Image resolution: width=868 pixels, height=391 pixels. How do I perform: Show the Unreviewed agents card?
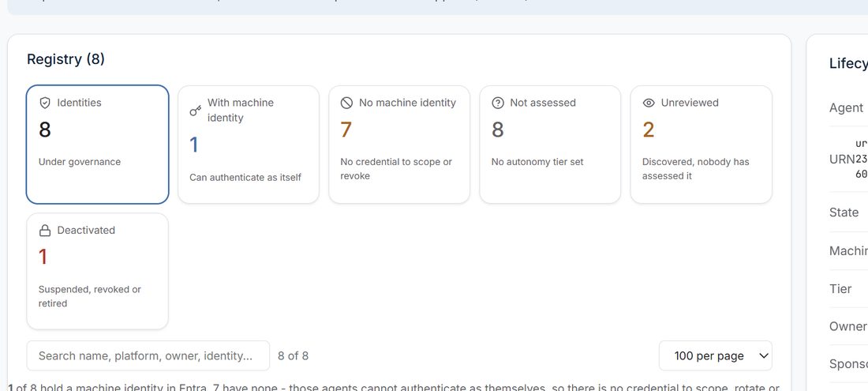[x=702, y=145]
